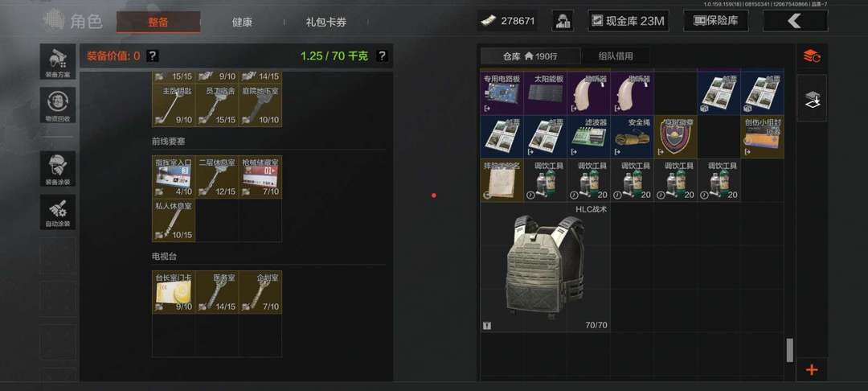
Task: Click the stash sort icon at top right
Action: pos(812,56)
